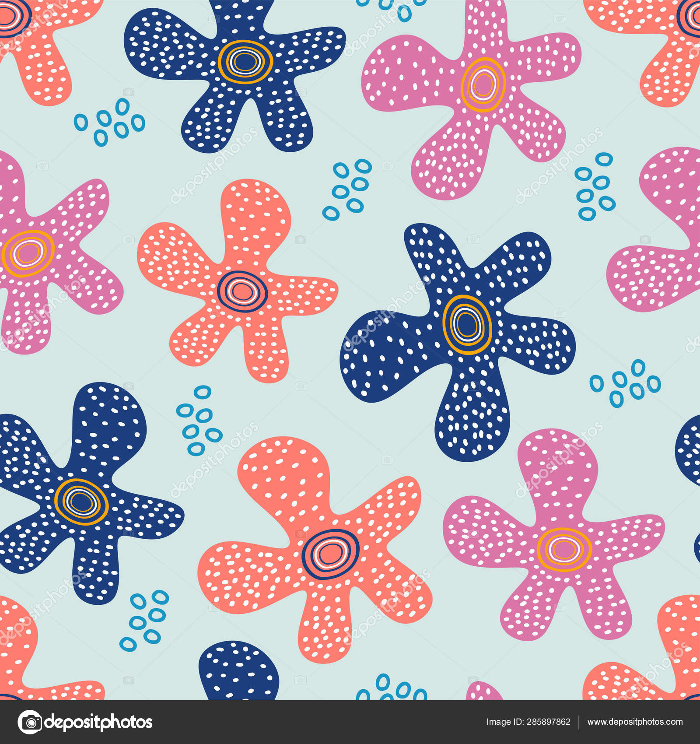
Task: Click the depositphotos wordmark in footer
Action: click(x=98, y=723)
